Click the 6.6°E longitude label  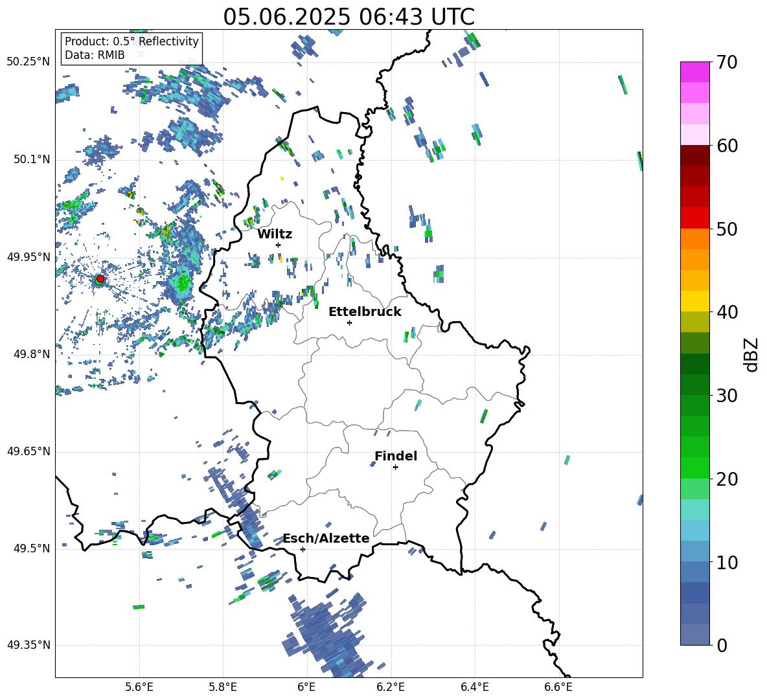tap(558, 687)
